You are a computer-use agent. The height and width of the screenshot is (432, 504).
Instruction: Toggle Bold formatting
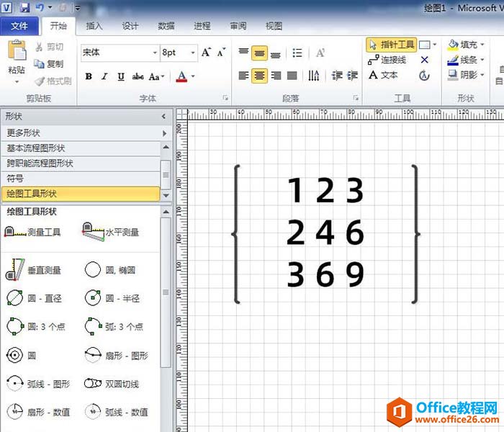click(89, 76)
